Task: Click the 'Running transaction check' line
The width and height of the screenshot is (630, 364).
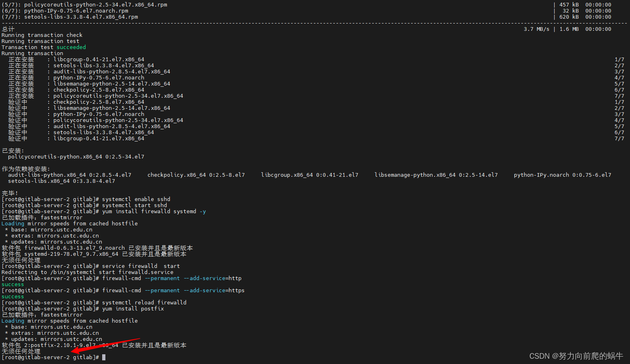Action: (42, 35)
